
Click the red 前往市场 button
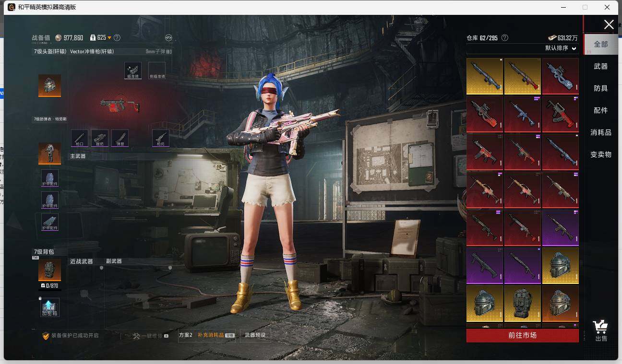tap(523, 335)
